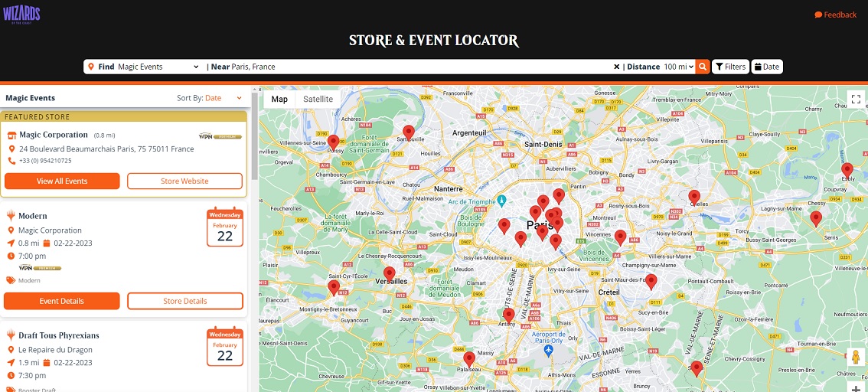This screenshot has width=868, height=392.
Task: Click the map pin at Saint-Maur-des-Fossés
Action: [651, 282]
